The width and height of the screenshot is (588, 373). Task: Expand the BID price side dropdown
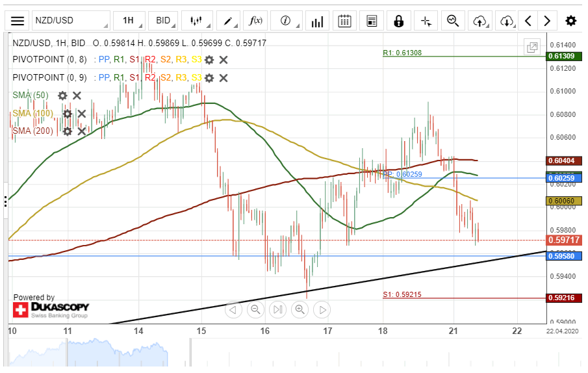(163, 21)
